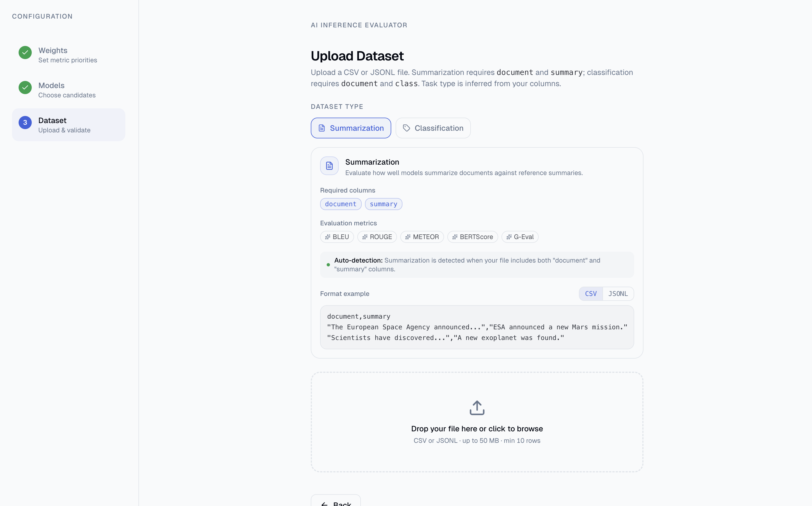Open the Weights configuration step
The image size is (812, 506).
[69, 55]
